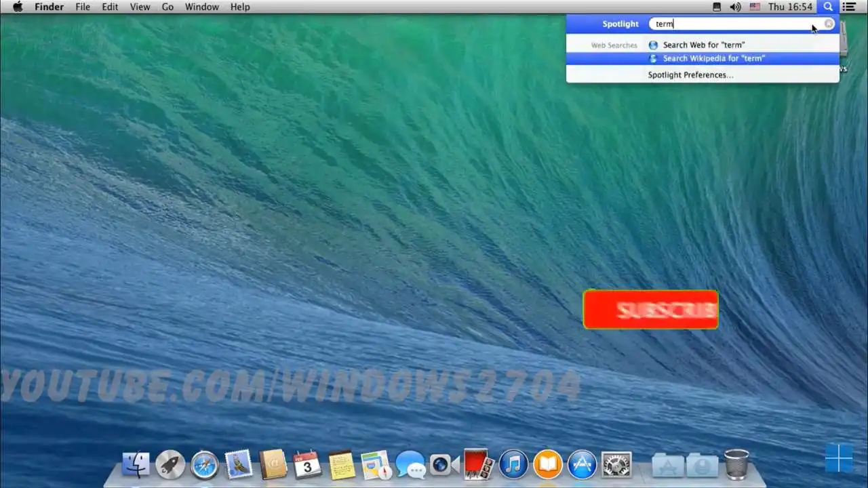The width and height of the screenshot is (868, 488).
Task: Open Finder from the Dock
Action: tap(136, 465)
